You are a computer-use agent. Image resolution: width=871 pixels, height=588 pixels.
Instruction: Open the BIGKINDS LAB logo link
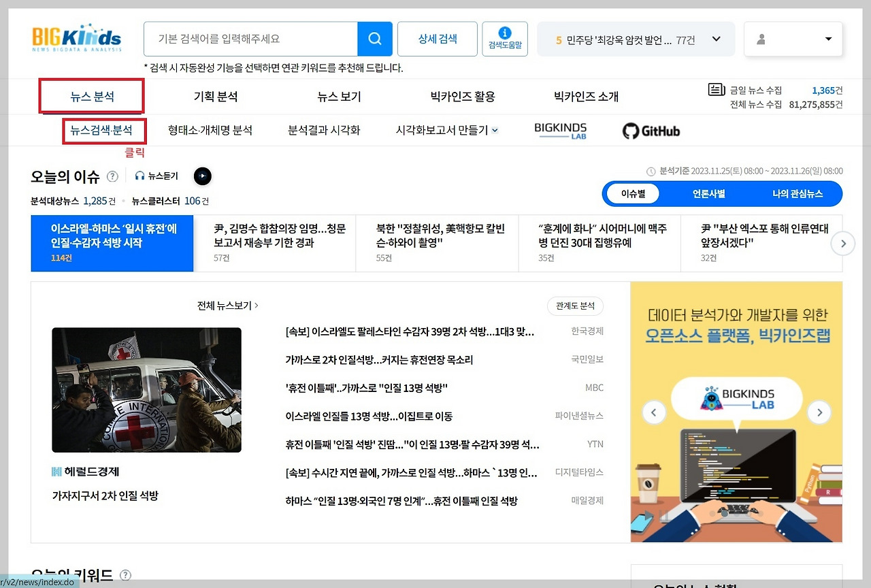[x=561, y=131]
